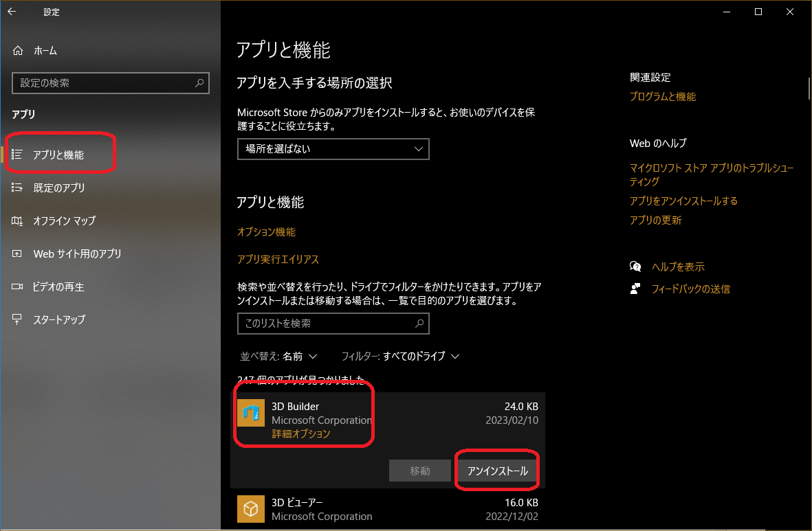Click フィードバックの送信 link
Viewport: 812px width, 531px height.
pos(691,289)
